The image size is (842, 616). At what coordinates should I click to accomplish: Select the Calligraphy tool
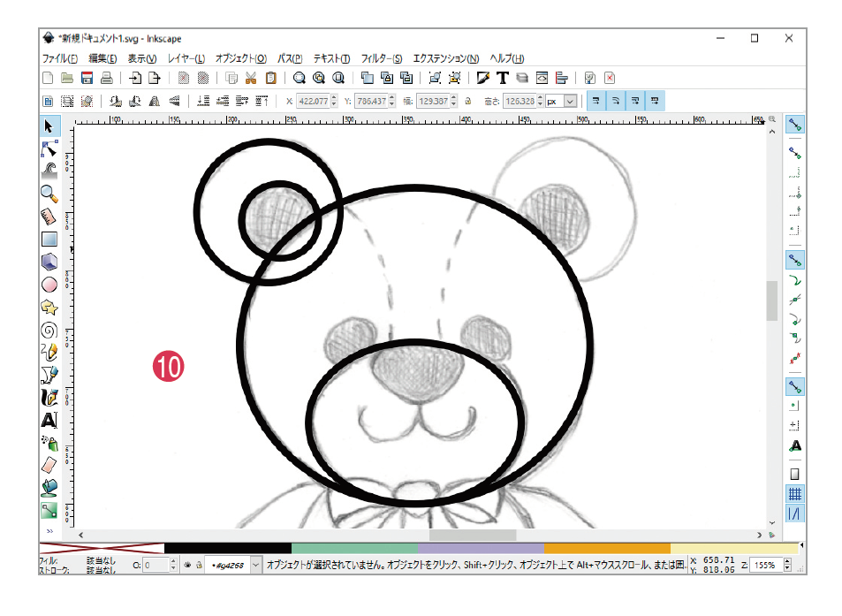click(49, 398)
